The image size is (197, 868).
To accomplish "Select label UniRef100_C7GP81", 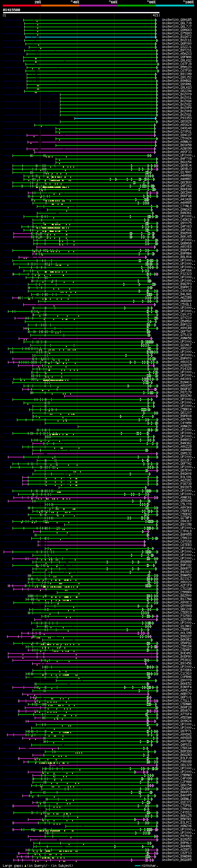I will tap(177, 806).
